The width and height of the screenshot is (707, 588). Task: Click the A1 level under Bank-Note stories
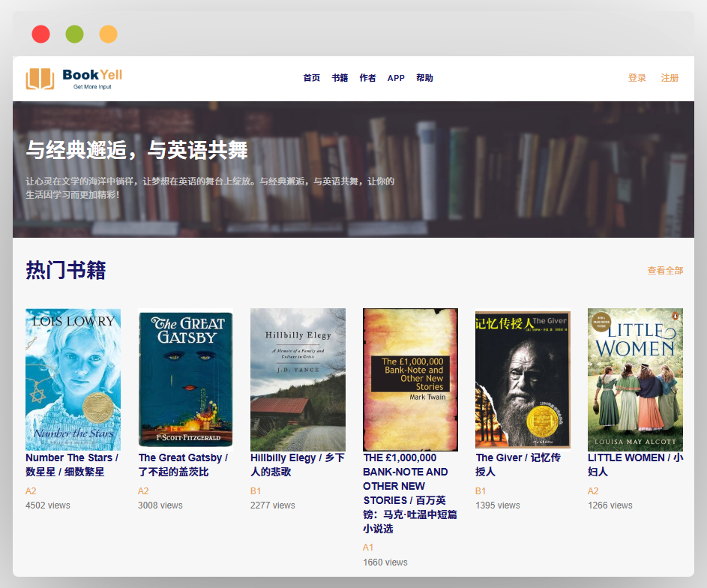pyautogui.click(x=368, y=547)
